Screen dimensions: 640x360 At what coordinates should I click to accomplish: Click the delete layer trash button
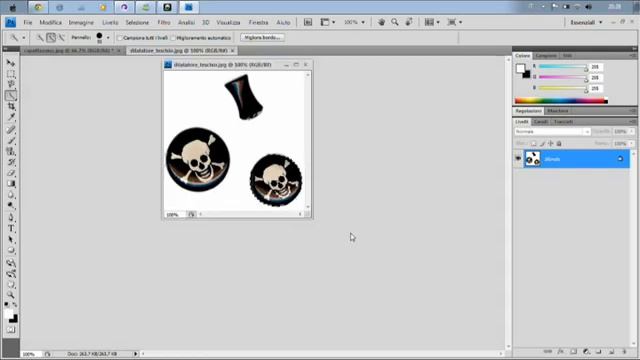point(624,351)
